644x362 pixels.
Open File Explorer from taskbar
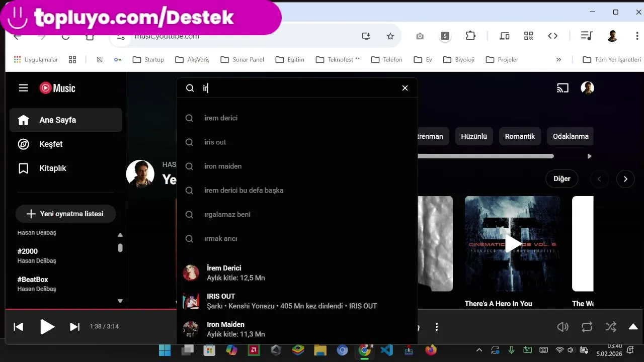click(320, 350)
